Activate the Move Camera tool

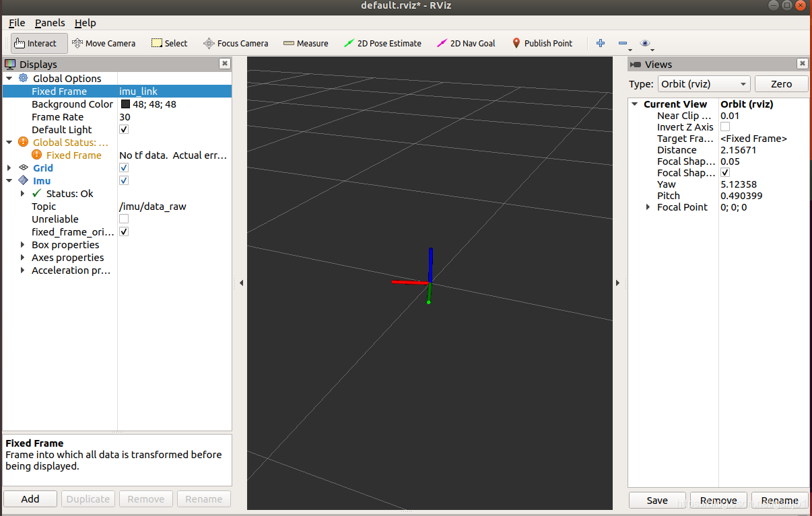(x=104, y=43)
